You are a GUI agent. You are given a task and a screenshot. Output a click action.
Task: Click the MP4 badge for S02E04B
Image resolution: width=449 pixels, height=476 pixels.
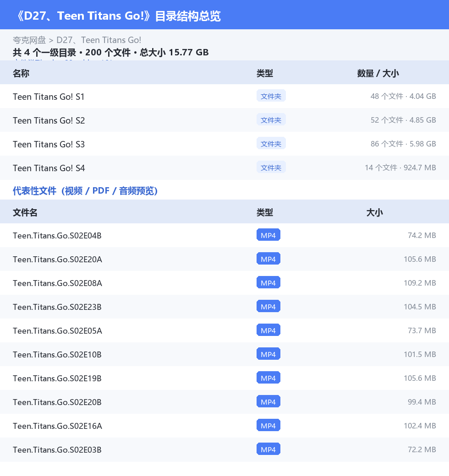pyautogui.click(x=268, y=235)
